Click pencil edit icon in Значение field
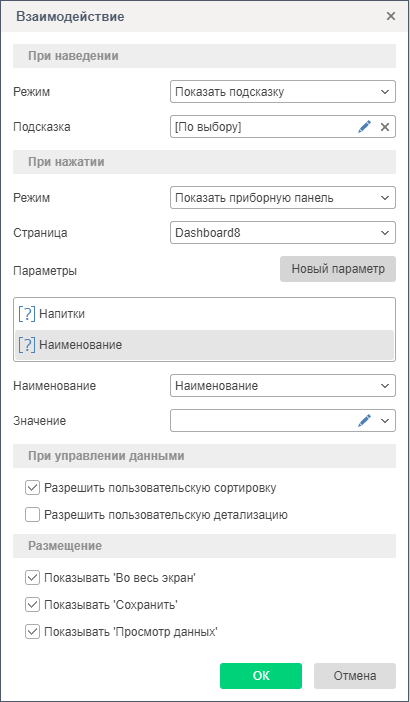Screen dimensions: 410x702 (x=365, y=420)
